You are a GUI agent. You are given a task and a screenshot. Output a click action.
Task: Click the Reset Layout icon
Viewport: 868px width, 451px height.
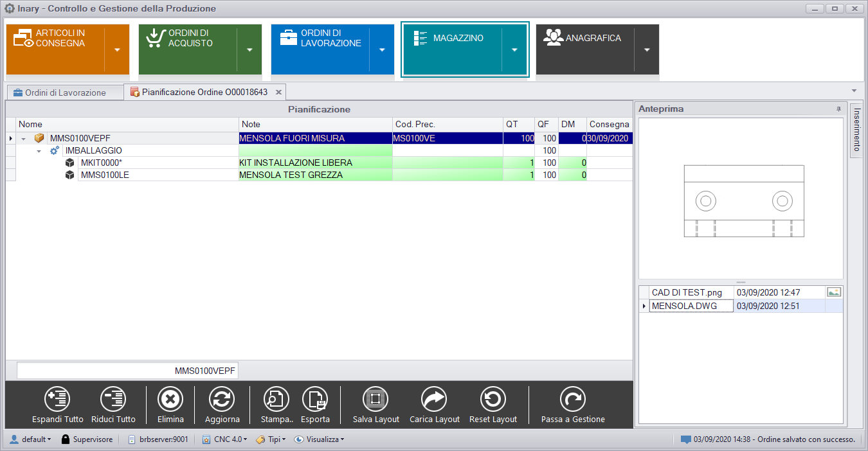pos(493,400)
